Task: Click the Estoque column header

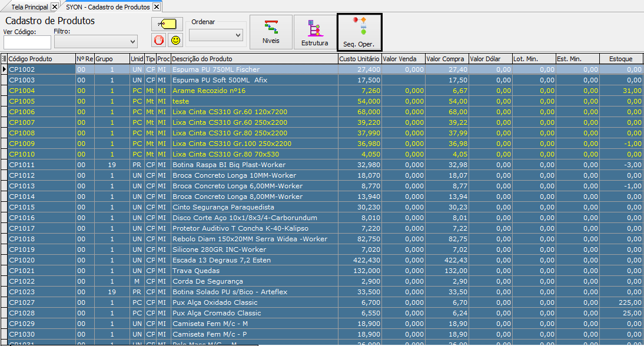Action: coord(621,59)
